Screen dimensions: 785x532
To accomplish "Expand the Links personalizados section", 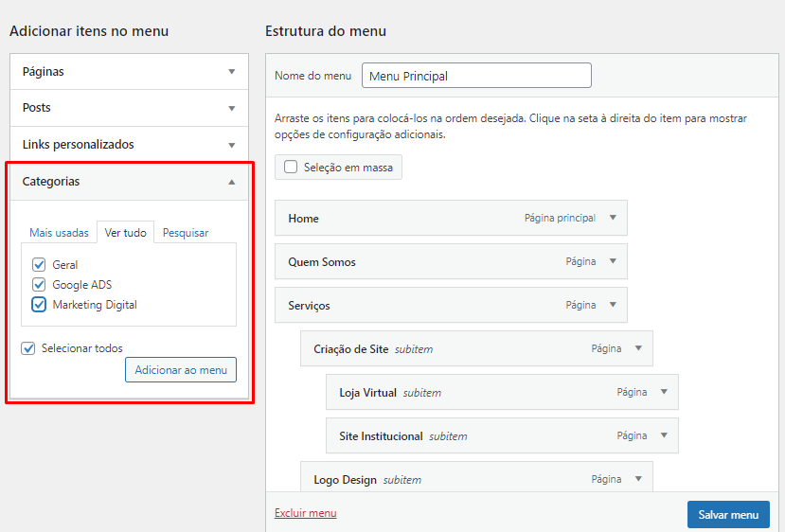I will [x=232, y=145].
